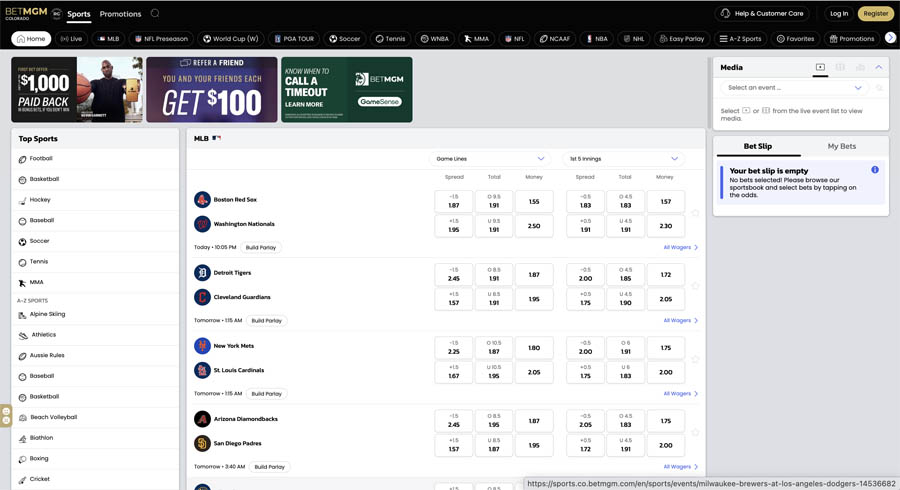Click the Arizona Diamondbacks logo
This screenshot has height=490, width=900.
pos(202,419)
